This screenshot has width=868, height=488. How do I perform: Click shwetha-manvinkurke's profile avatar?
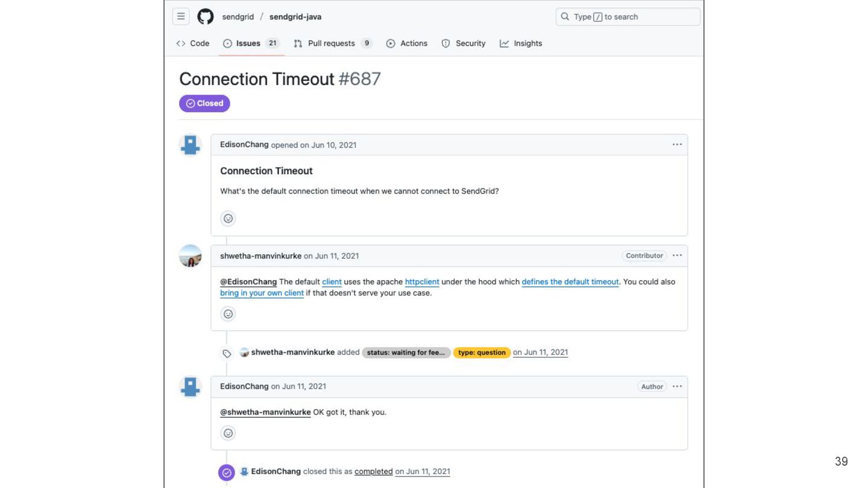[190, 256]
